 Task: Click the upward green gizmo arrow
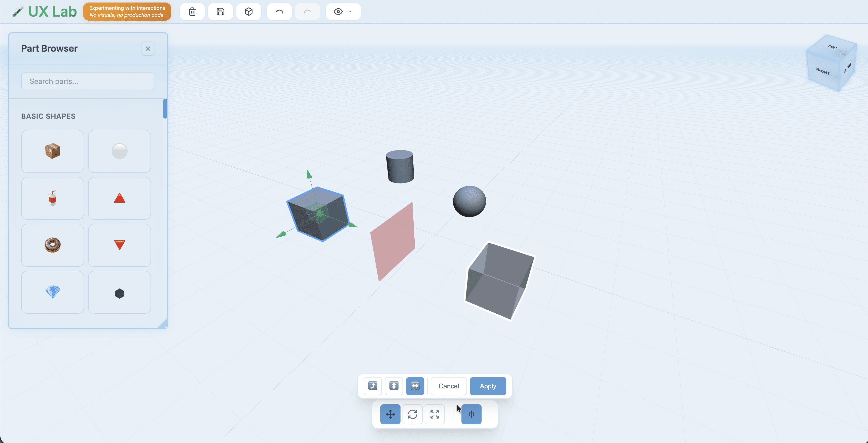pyautogui.click(x=309, y=174)
